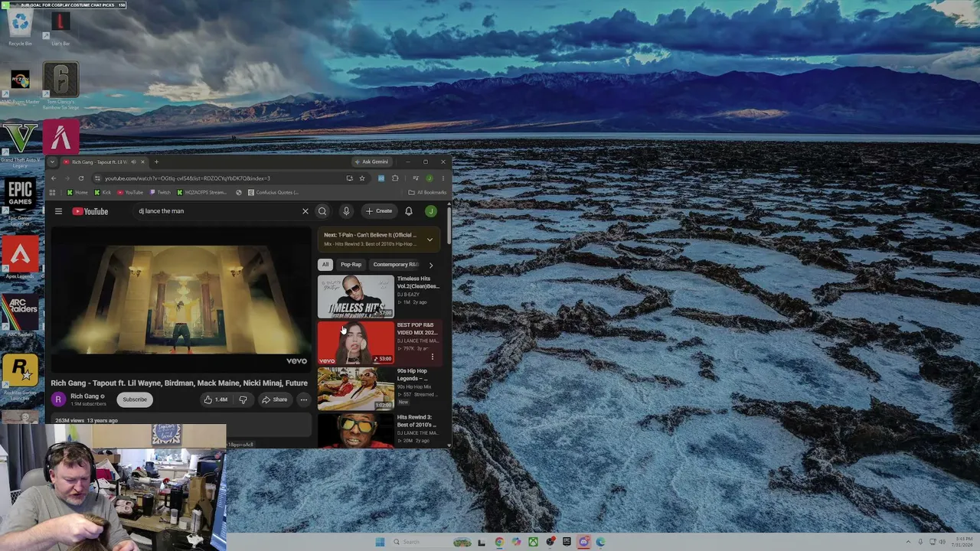Open 90s Hip Hop Legends thumbnail
980x551 pixels.
[x=356, y=389]
